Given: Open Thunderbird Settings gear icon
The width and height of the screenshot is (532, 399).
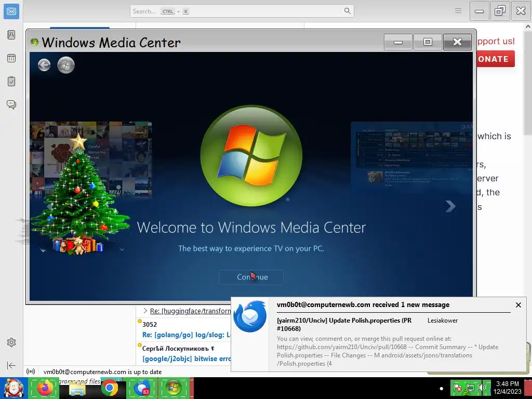Looking at the screenshot, I should point(11,342).
